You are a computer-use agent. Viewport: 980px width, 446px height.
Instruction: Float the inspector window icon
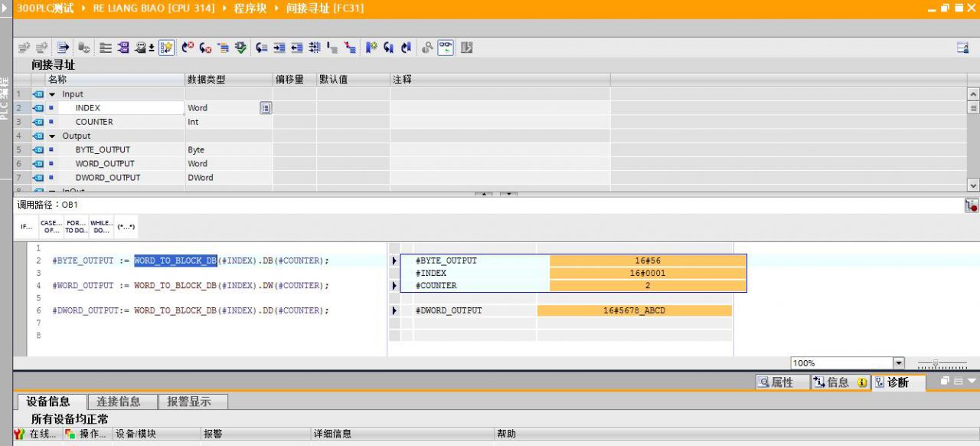[945, 381]
